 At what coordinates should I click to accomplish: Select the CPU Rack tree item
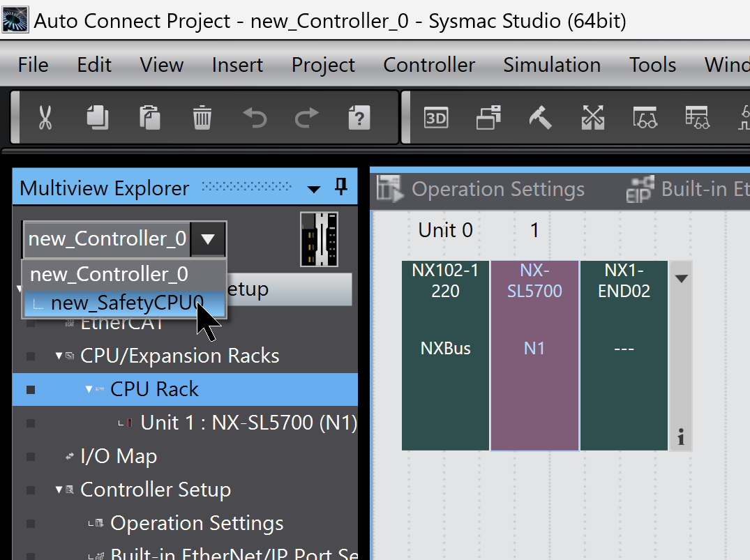[185, 389]
